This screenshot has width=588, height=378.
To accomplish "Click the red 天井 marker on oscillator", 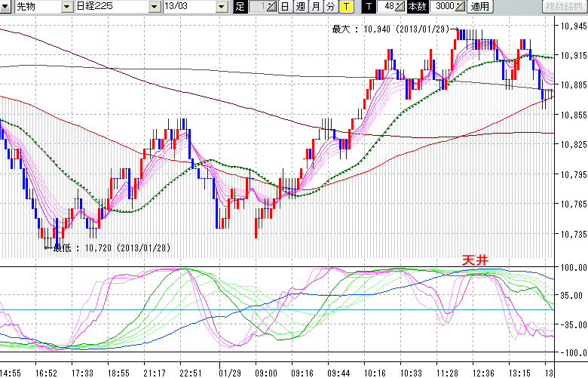I will [x=475, y=260].
